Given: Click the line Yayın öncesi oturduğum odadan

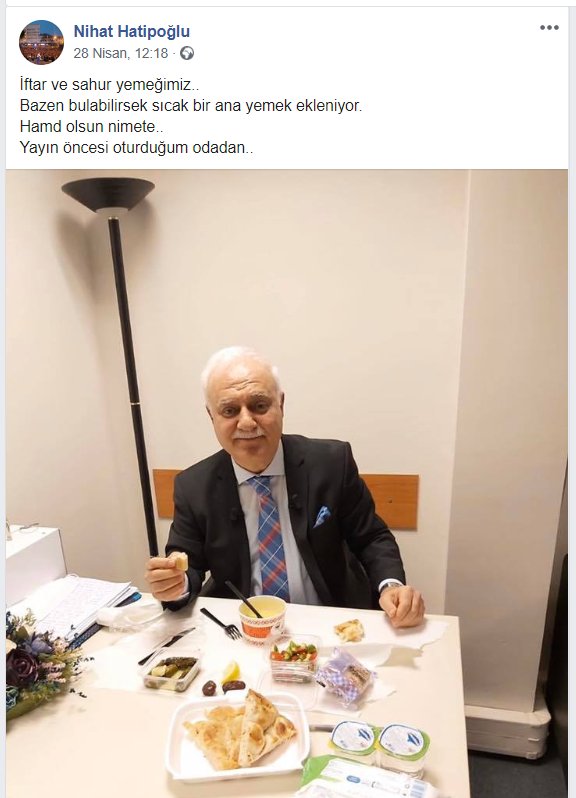Looking at the screenshot, I should tap(136, 148).
